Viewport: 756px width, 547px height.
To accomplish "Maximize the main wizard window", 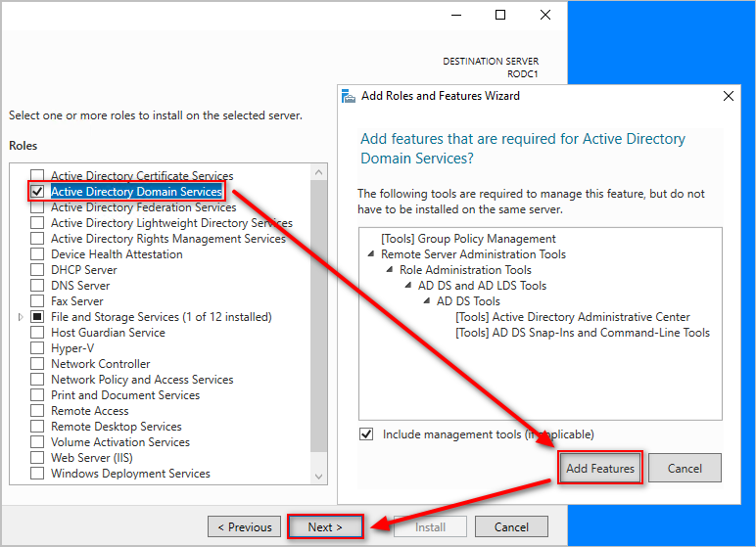I will tap(500, 15).
